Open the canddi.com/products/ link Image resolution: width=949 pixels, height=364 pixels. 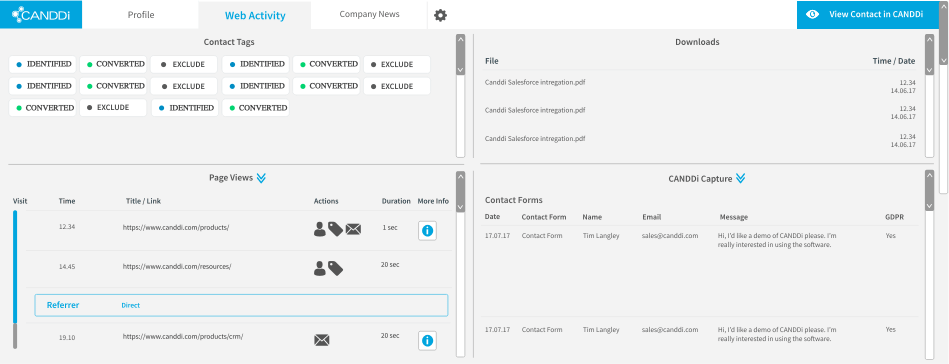176,228
